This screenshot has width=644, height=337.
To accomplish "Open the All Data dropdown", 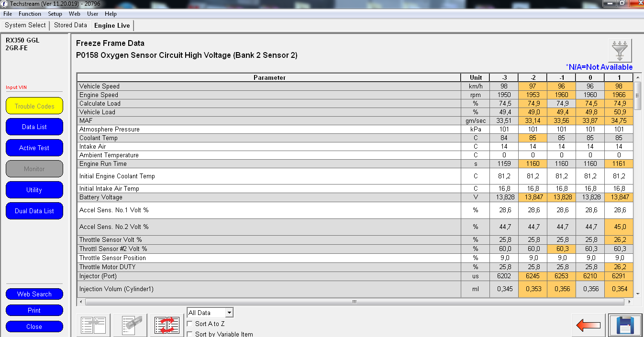I will [229, 313].
